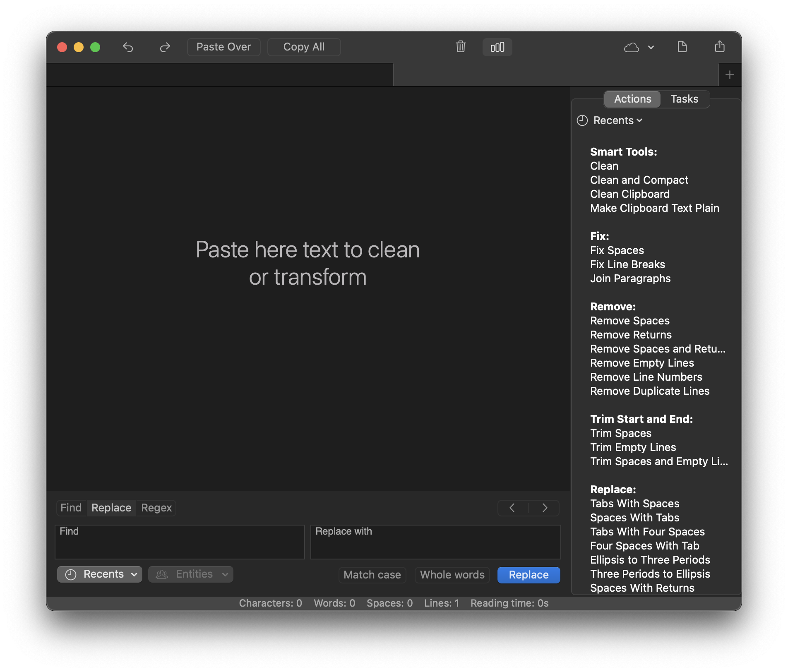Click the Paste Over button
The height and width of the screenshot is (672, 788).
click(223, 47)
